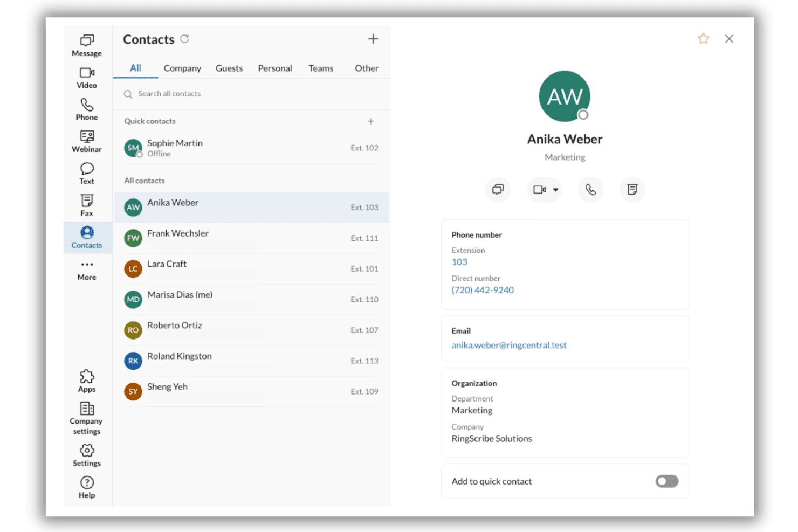This screenshot has height=532, width=798.
Task: Add a quick contact with small plus
Action: (x=370, y=121)
